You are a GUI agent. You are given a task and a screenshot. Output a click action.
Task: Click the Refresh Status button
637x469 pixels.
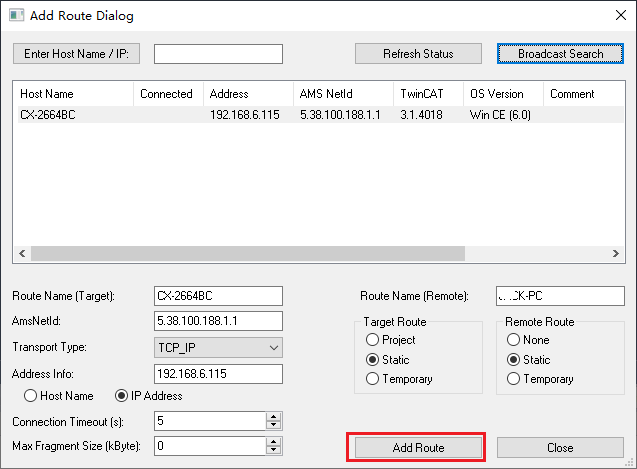tap(418, 53)
